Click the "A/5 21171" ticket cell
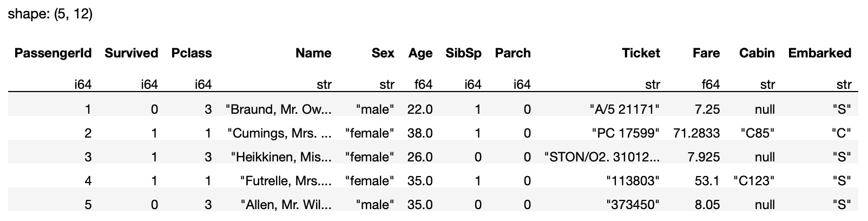 [624, 109]
